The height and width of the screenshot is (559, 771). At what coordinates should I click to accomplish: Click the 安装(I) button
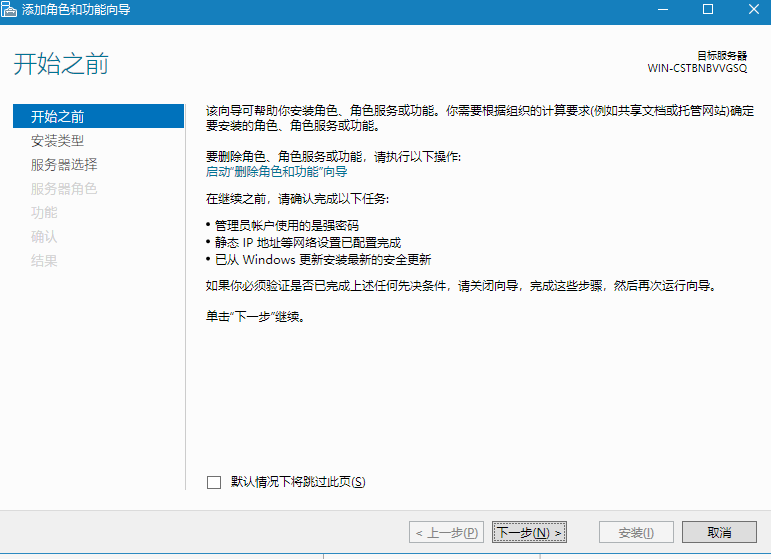tap(636, 532)
